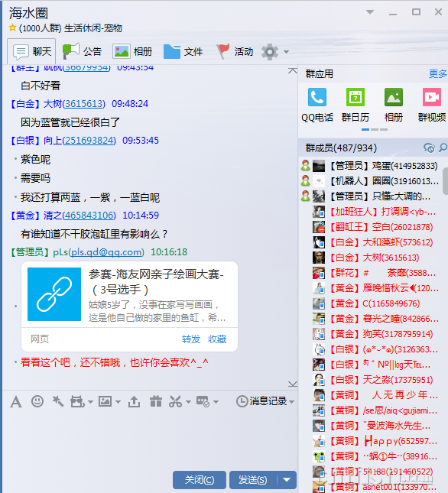Image resolution: width=448 pixels, height=493 pixels.
Task: Click the chat scroll-up arrow
Action: (293, 71)
